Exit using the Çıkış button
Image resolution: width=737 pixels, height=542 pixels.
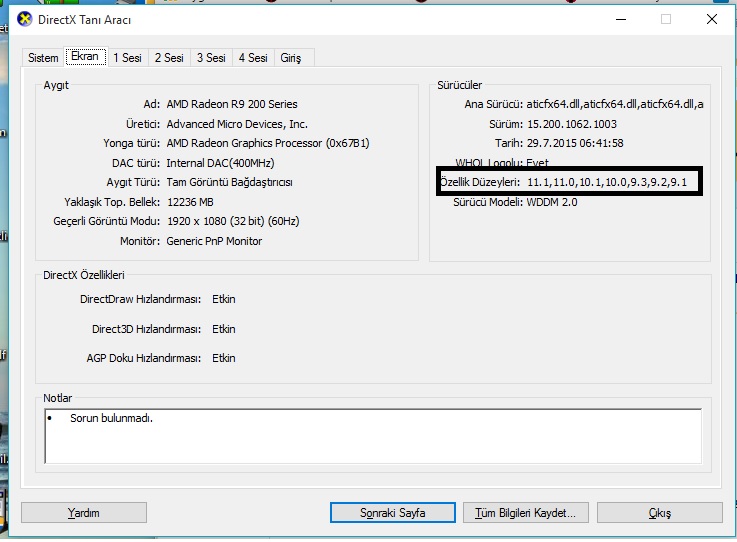pyautogui.click(x=659, y=513)
